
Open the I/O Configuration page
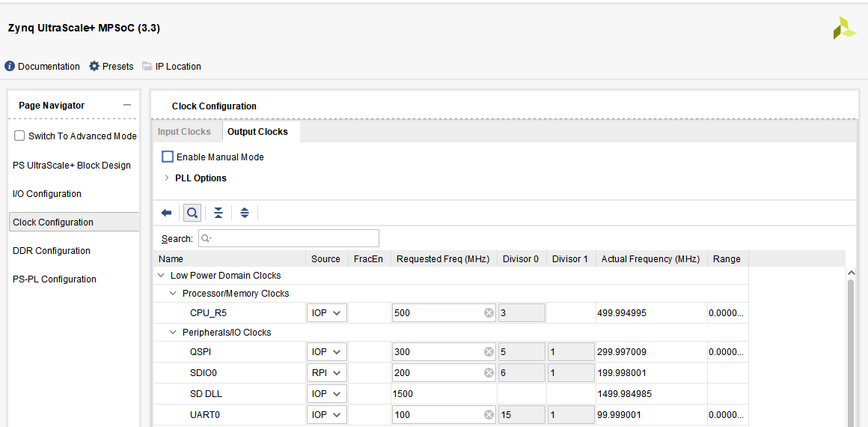pyautogui.click(x=47, y=194)
